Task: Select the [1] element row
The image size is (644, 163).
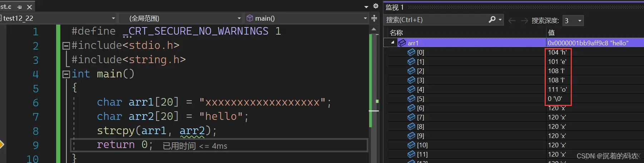Action: coord(514,62)
